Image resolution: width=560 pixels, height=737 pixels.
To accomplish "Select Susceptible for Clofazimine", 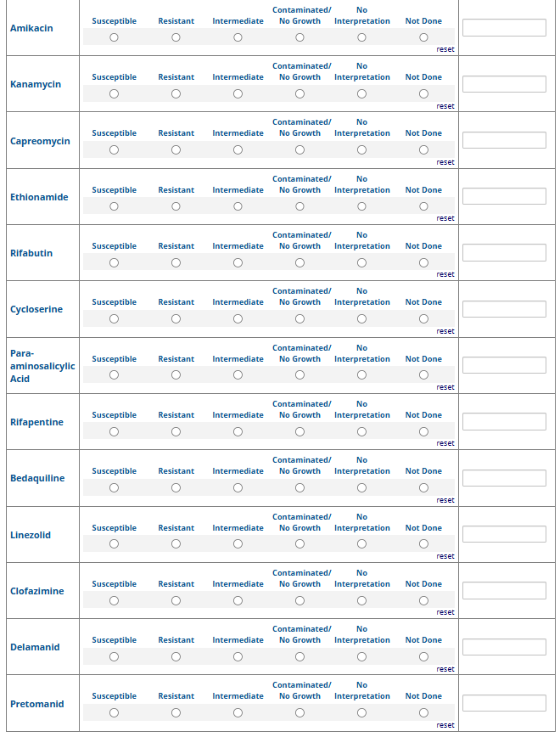I will tap(114, 600).
